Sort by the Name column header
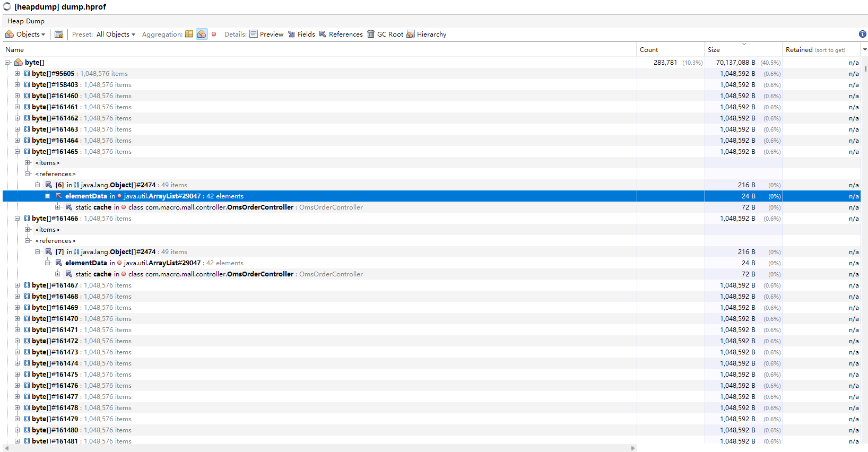 (319, 49)
